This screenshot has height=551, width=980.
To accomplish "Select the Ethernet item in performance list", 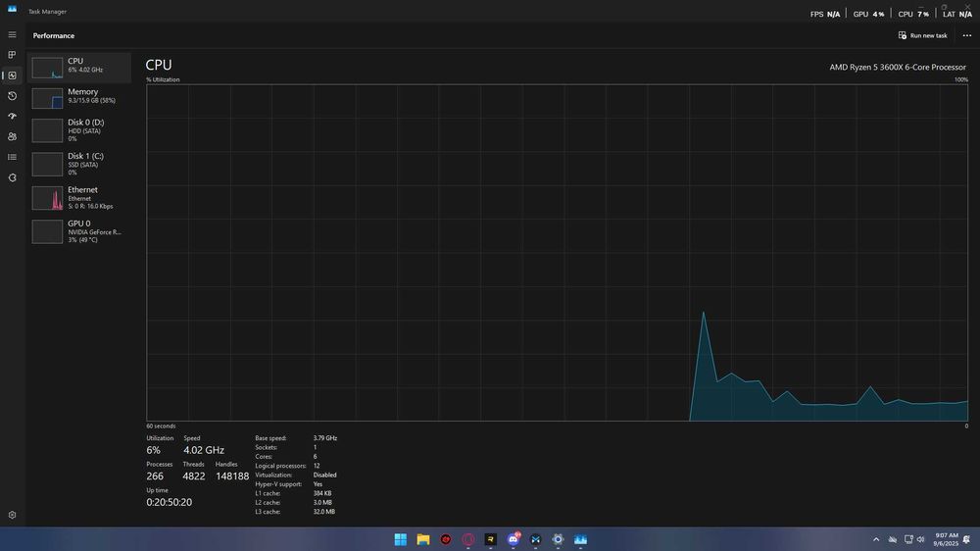I will coord(79,198).
